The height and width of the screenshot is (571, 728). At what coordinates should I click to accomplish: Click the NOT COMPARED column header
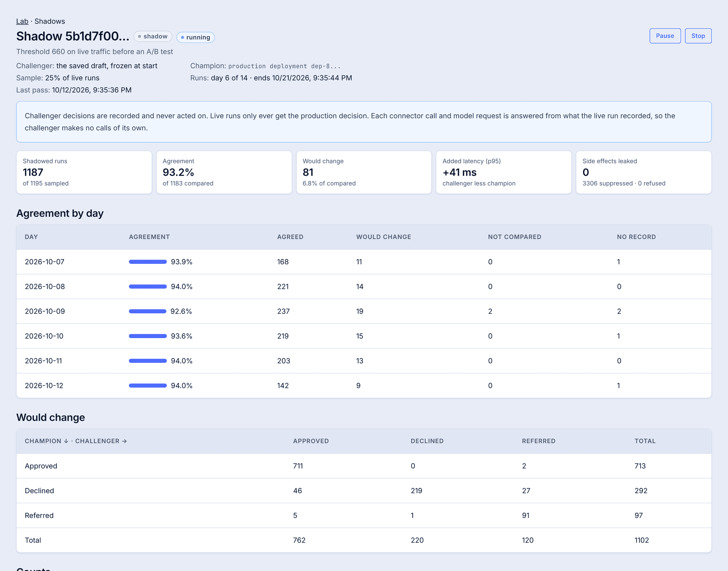click(x=515, y=237)
